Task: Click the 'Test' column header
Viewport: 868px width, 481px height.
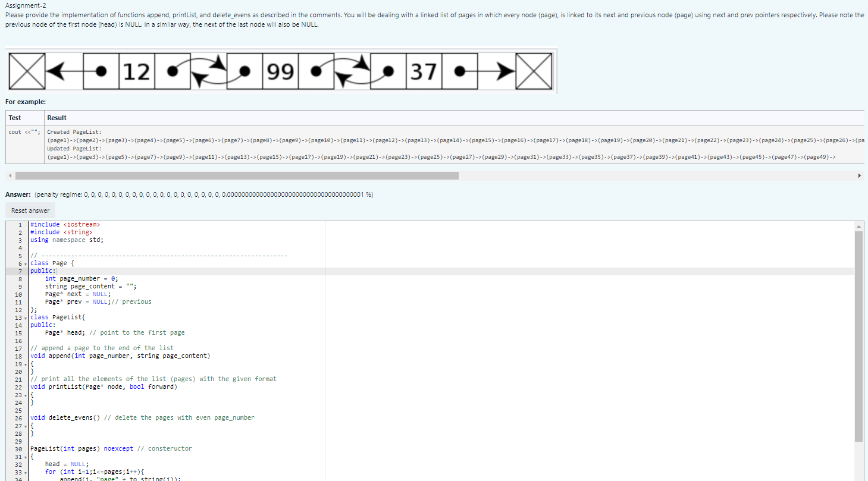Action: point(15,118)
